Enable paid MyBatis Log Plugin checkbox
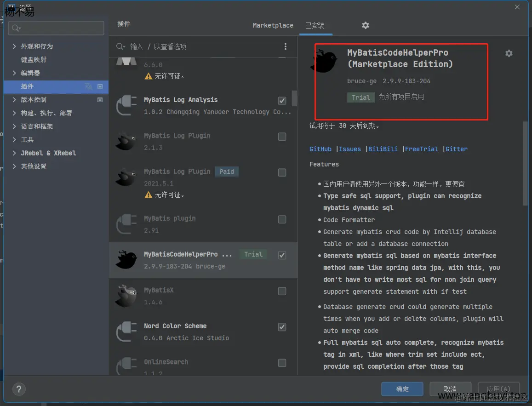This screenshot has width=532, height=406. [x=282, y=172]
